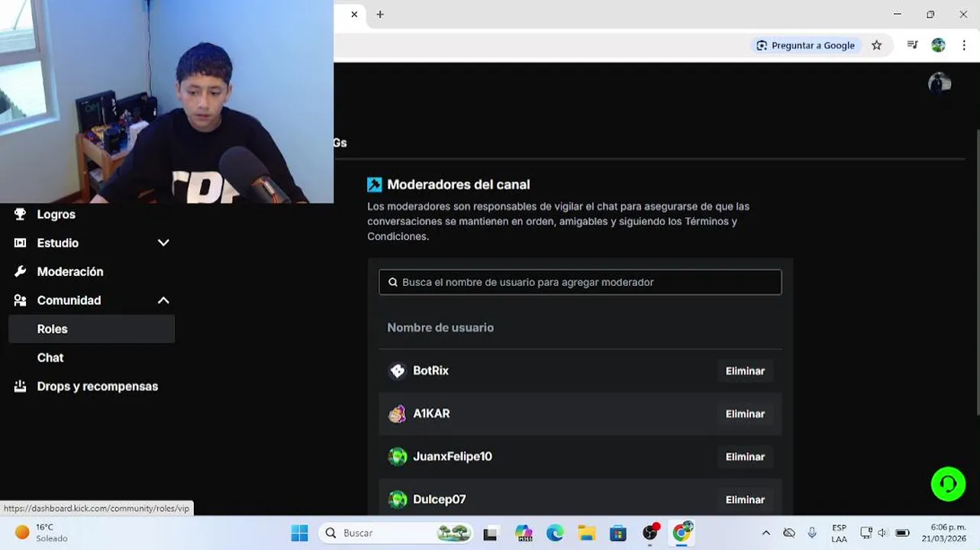
Task: Open the Chrome profile avatar
Action: (x=939, y=46)
